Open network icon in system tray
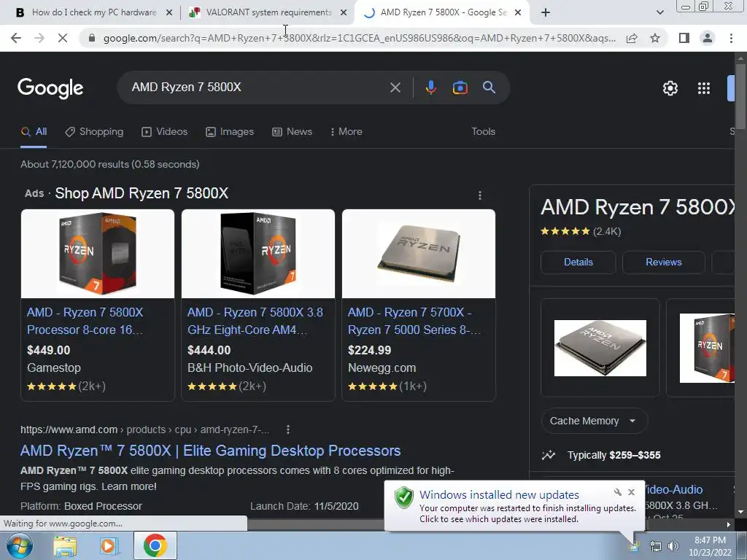This screenshot has height=560, width=747. [x=656, y=546]
